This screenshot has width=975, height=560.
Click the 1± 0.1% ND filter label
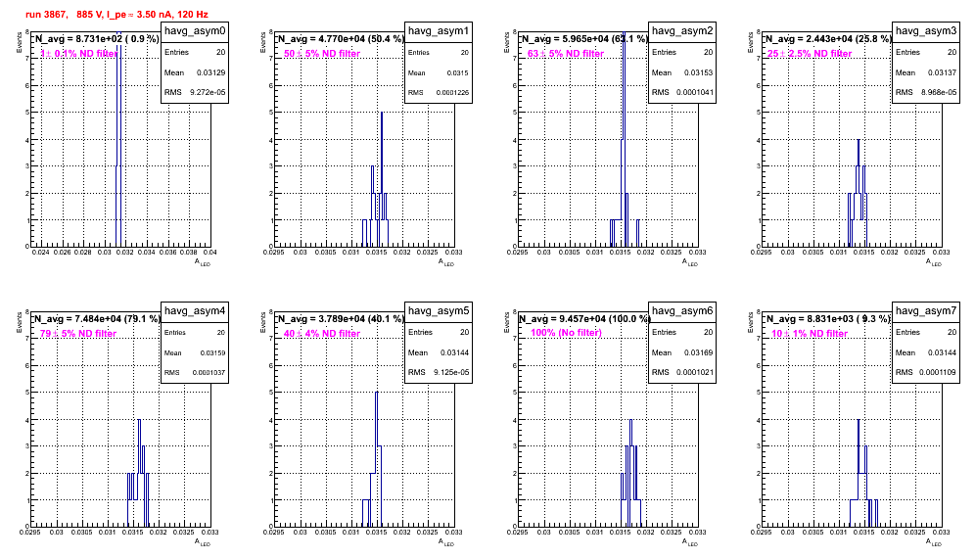79,54
